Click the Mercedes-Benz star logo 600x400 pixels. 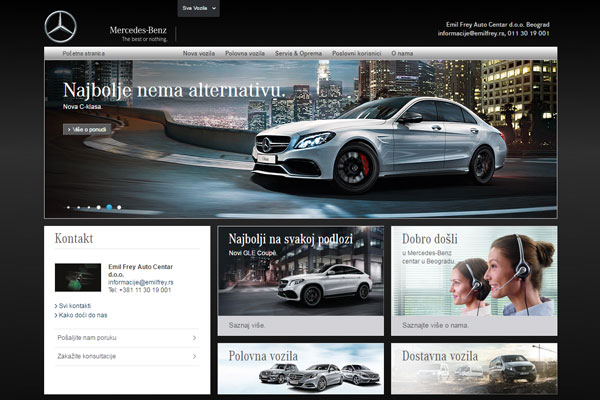[60, 27]
